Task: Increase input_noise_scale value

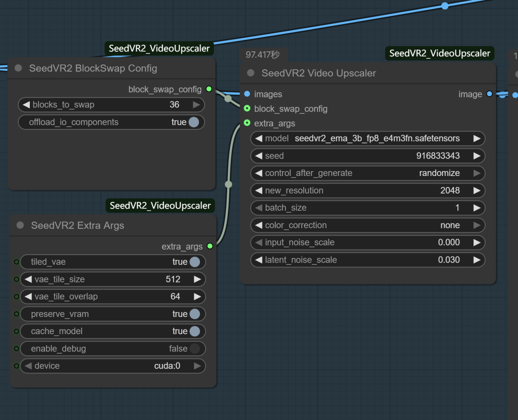Action: [x=477, y=242]
